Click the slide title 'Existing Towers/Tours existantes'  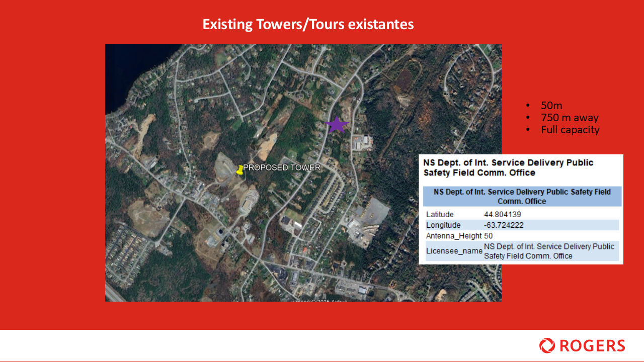click(308, 24)
